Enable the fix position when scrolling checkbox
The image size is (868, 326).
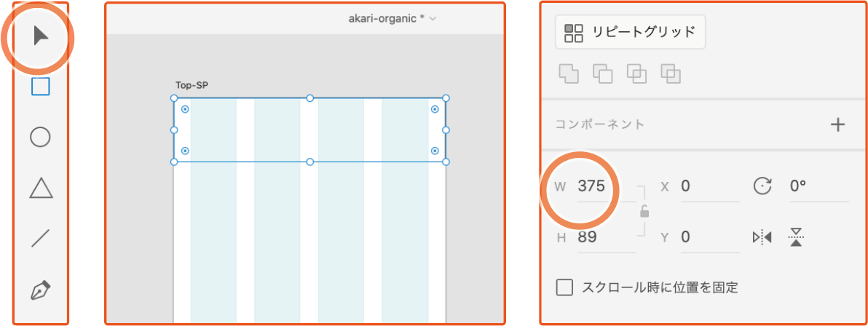(x=564, y=287)
